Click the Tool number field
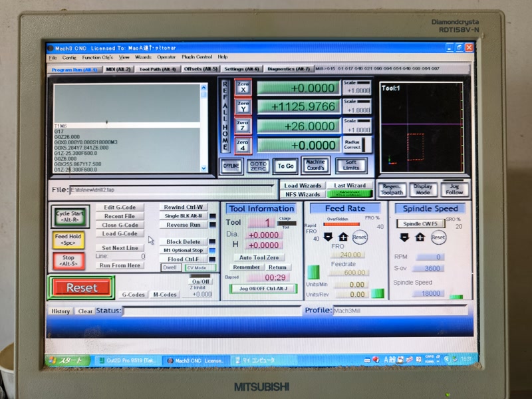The image size is (532, 399). [261, 223]
